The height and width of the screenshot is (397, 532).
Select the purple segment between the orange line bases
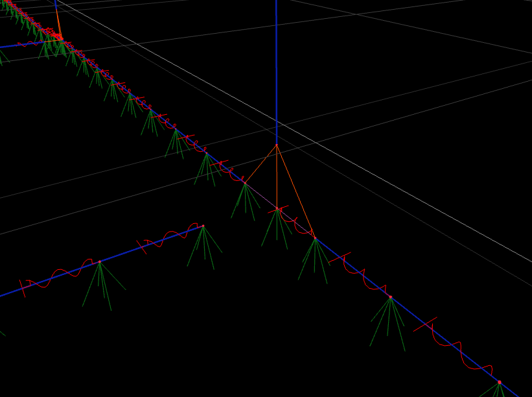pos(261,196)
